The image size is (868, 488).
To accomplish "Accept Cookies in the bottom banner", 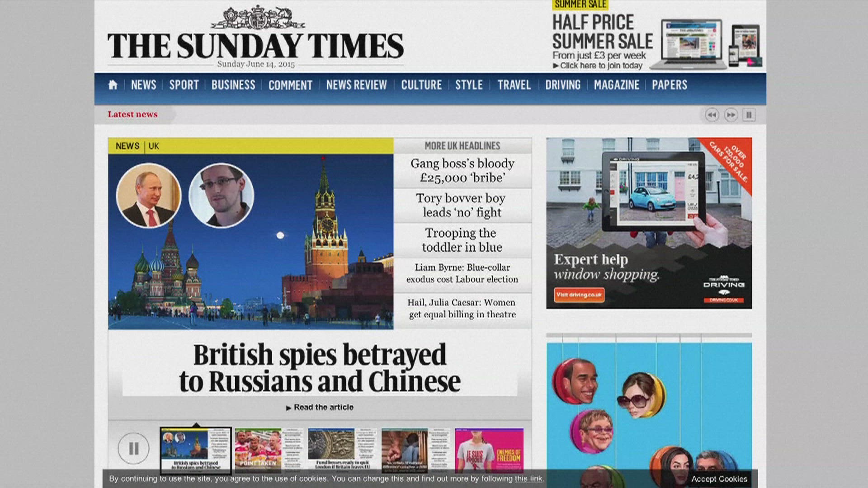I will point(719,479).
